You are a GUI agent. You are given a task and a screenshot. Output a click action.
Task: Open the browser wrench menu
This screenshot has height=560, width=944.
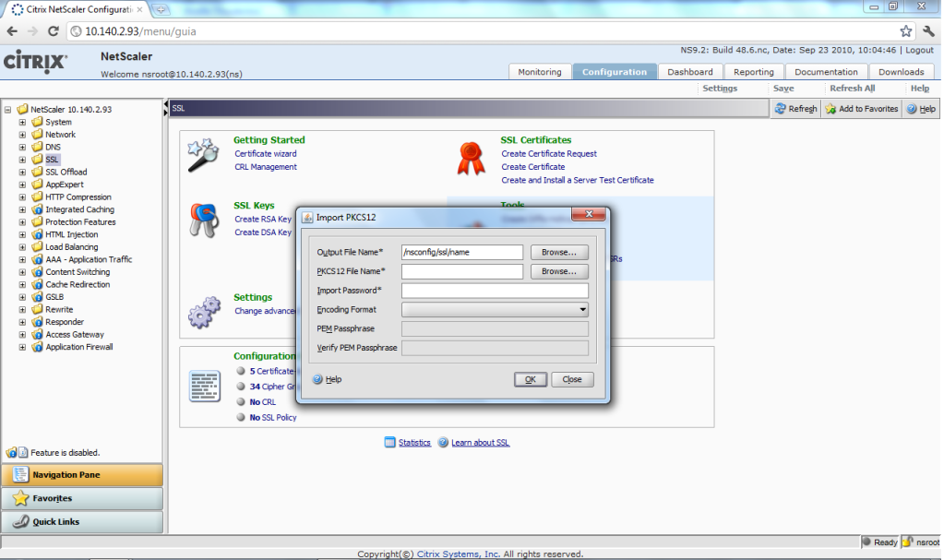pyautogui.click(x=929, y=31)
